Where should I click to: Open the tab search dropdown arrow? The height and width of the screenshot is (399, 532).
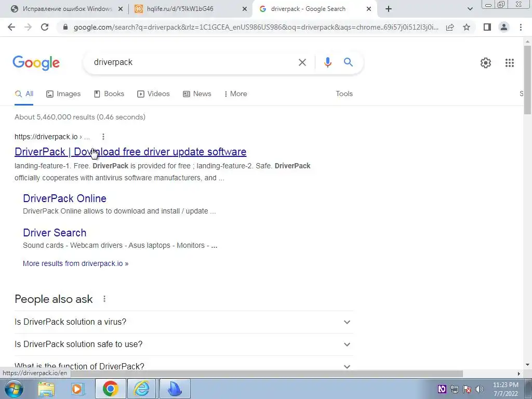[x=470, y=9]
